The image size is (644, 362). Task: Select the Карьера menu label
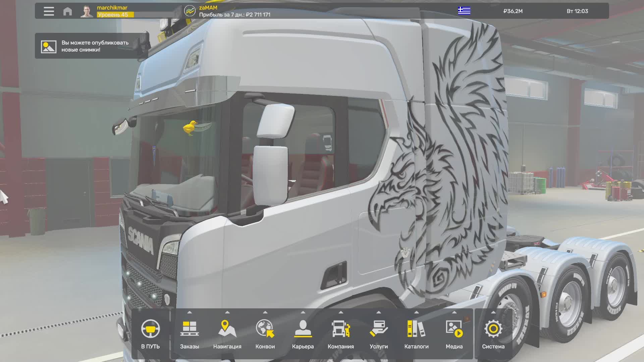pos(303,347)
